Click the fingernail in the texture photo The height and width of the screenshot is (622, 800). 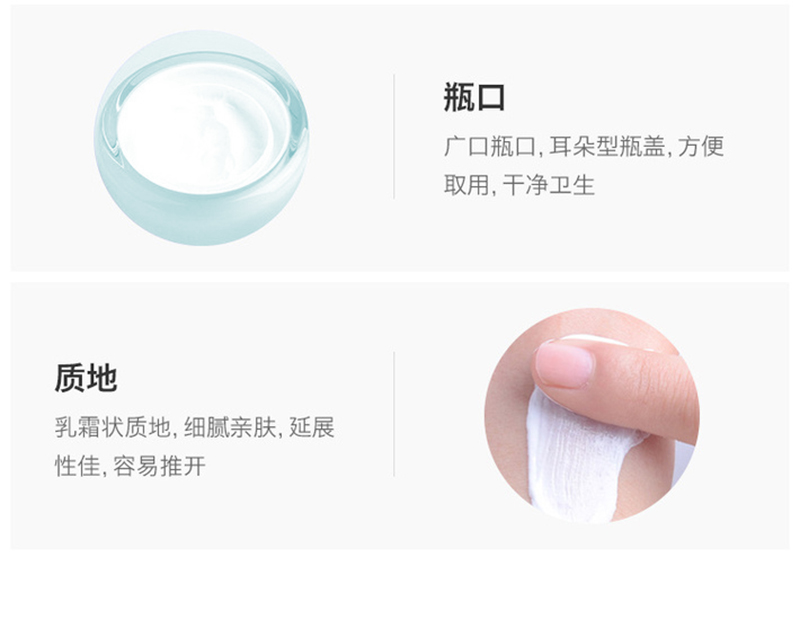pos(564,364)
